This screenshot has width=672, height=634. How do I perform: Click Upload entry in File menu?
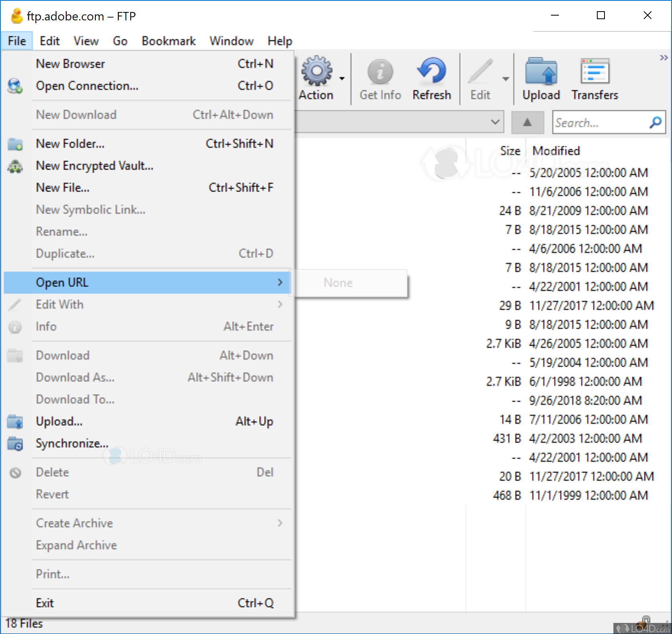[x=59, y=421]
